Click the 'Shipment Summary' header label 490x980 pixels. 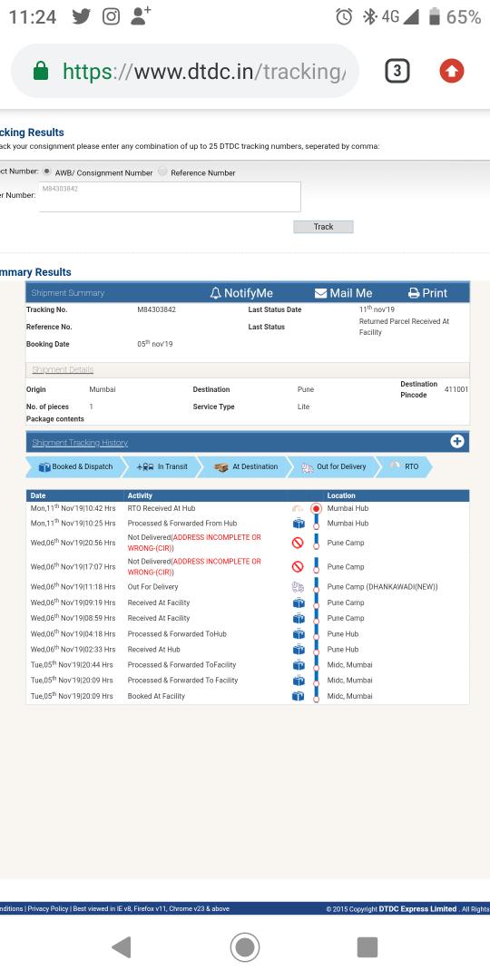coord(67,293)
